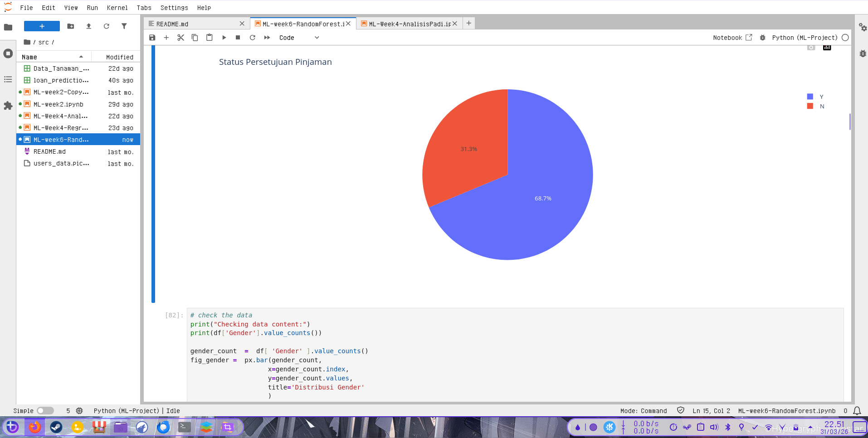Run the selected cell with play icon
Image resolution: width=868 pixels, height=438 pixels.
[224, 38]
